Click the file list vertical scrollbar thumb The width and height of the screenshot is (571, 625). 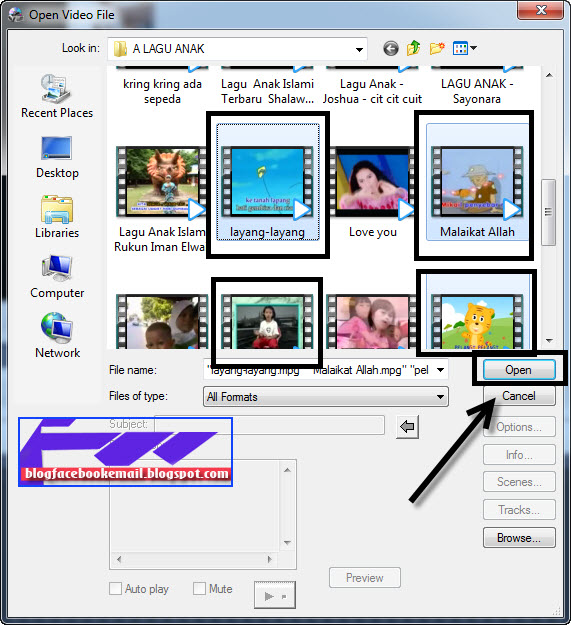pyautogui.click(x=549, y=212)
